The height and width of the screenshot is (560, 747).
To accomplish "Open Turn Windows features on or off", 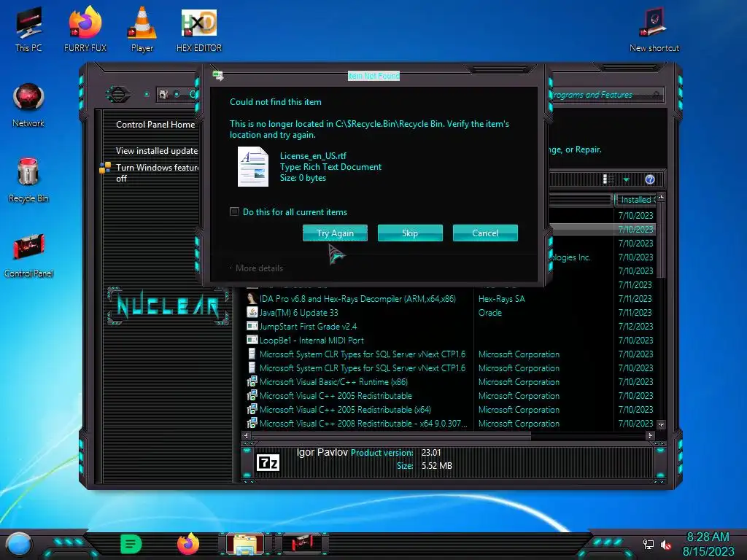I will (157, 173).
